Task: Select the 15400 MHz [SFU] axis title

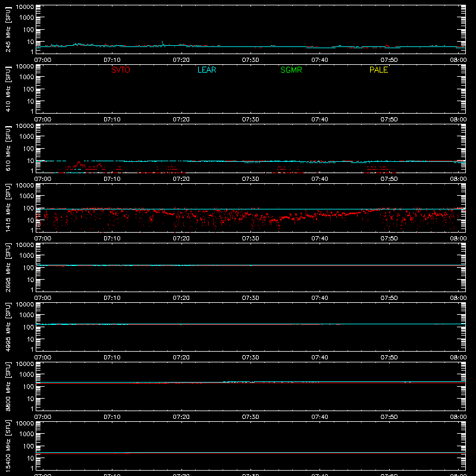Action: (8, 446)
